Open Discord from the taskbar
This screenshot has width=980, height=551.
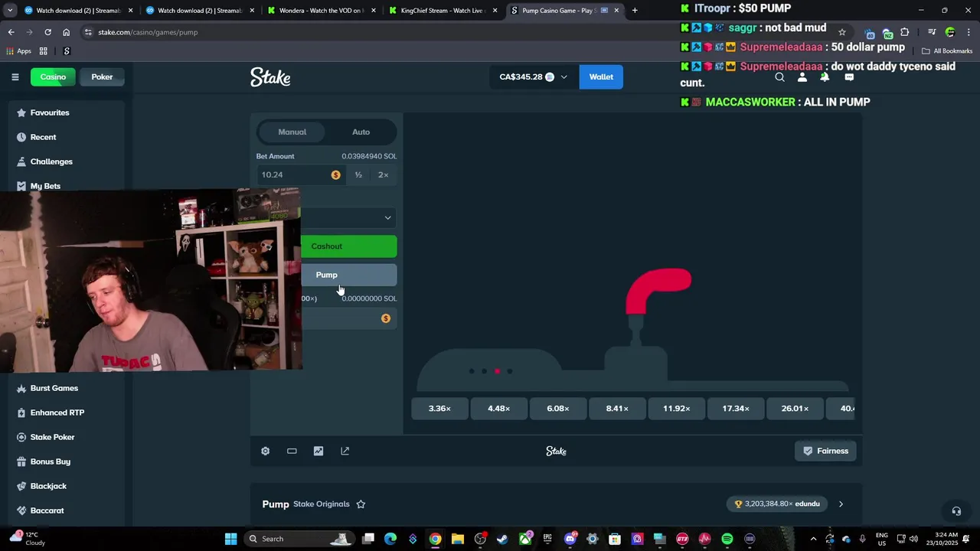(x=570, y=539)
